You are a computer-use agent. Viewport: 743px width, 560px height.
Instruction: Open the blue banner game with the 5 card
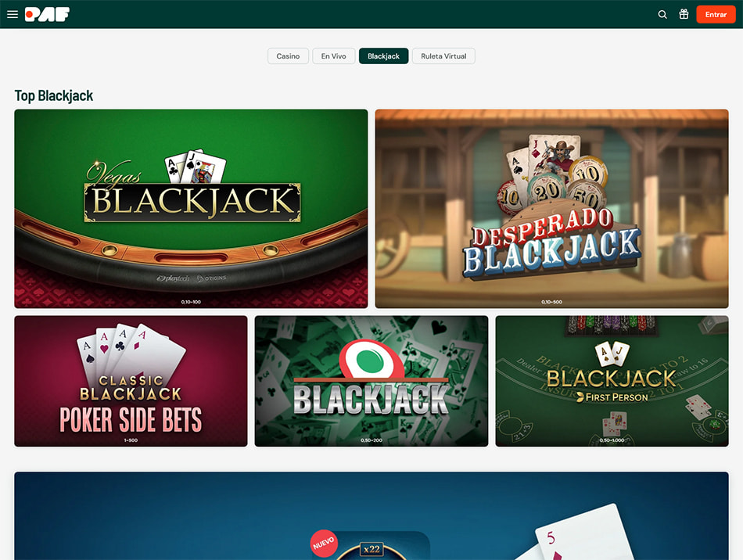[x=371, y=515]
